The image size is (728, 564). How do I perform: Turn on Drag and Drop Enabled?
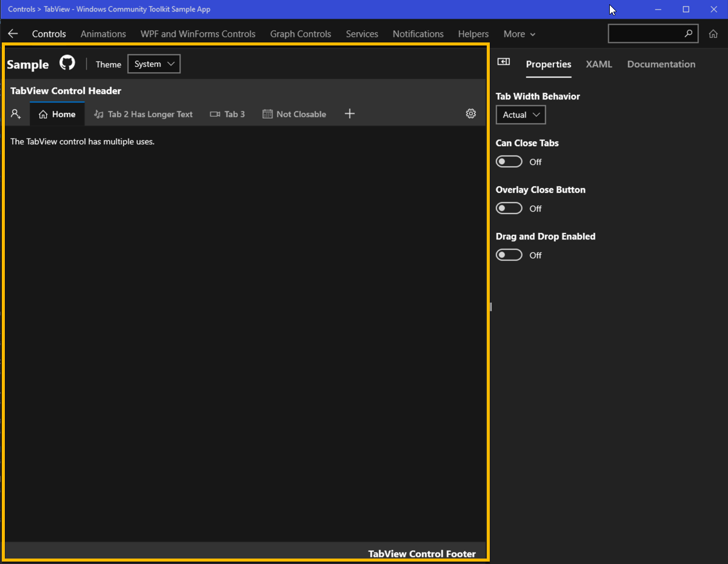(509, 255)
